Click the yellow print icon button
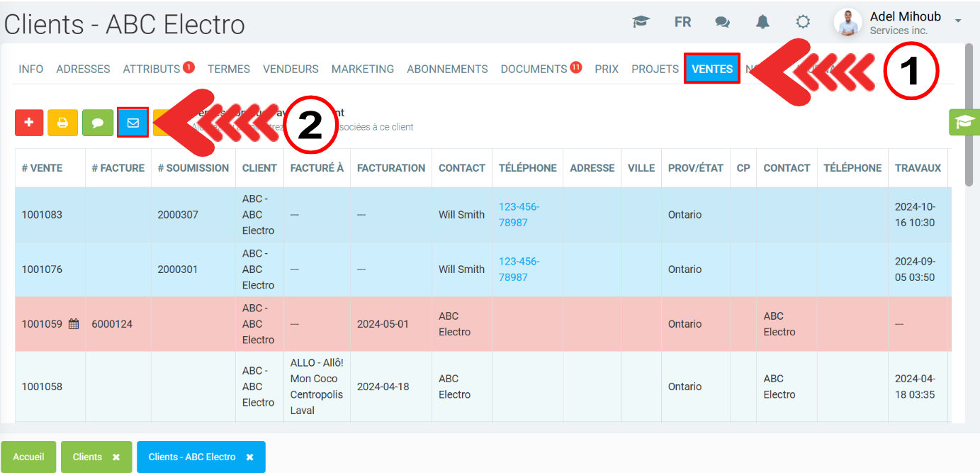This screenshot has width=980, height=473. [x=62, y=123]
